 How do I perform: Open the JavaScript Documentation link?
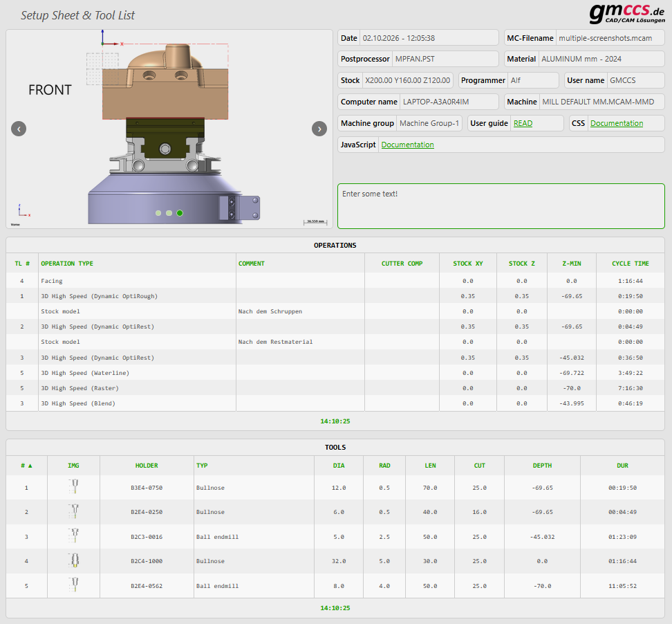(408, 145)
